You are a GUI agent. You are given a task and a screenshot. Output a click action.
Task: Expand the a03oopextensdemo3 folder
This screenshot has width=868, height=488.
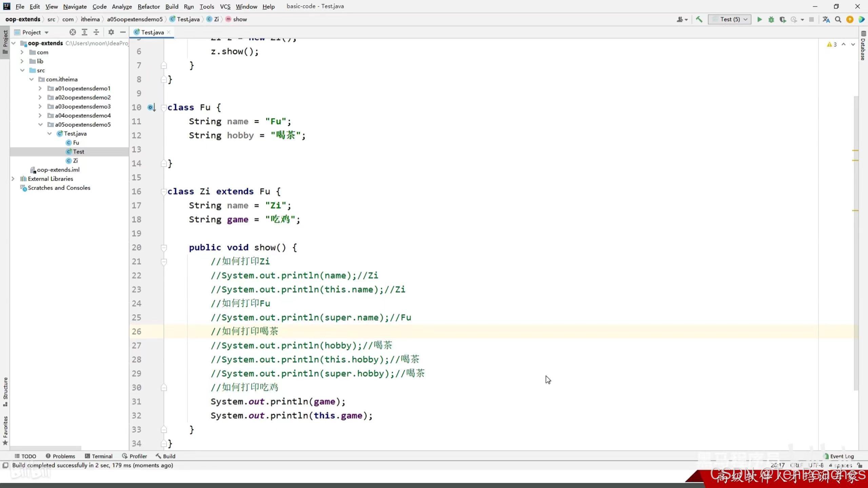pyautogui.click(x=40, y=106)
